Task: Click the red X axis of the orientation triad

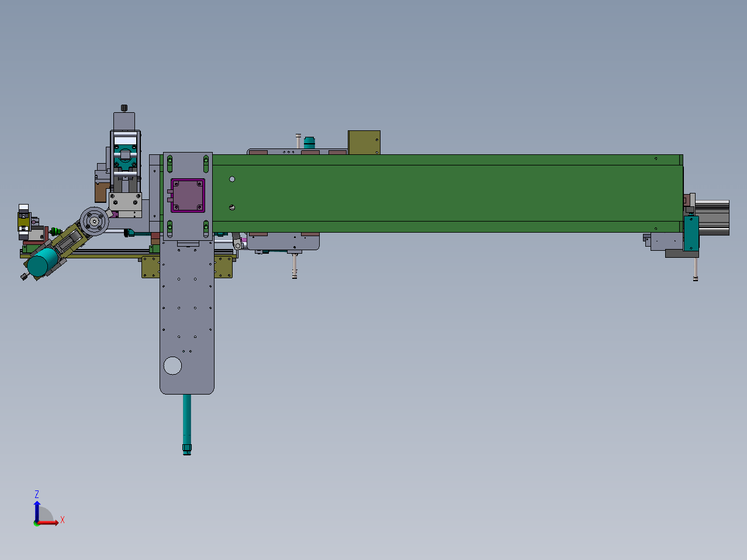Action: point(48,522)
